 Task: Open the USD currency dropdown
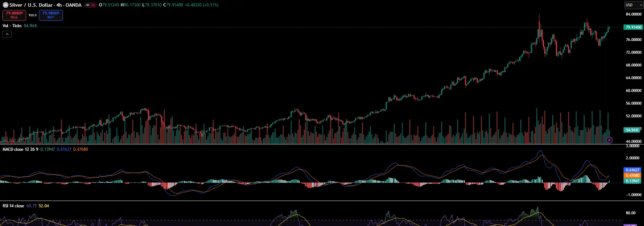click(634, 5)
